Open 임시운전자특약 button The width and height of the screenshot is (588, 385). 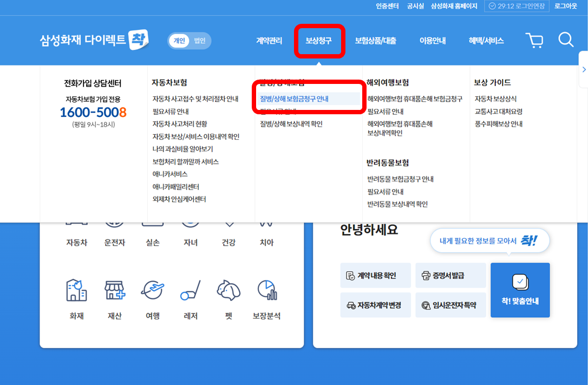click(x=450, y=305)
